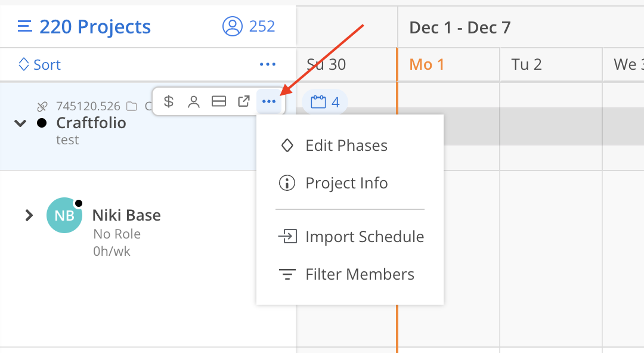
Task: Collapse the Craftfolio project row
Action: coord(21,123)
